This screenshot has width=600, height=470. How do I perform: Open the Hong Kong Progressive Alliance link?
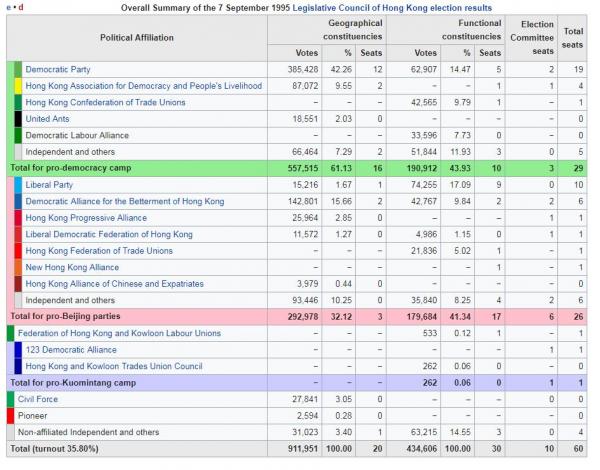[x=86, y=217]
